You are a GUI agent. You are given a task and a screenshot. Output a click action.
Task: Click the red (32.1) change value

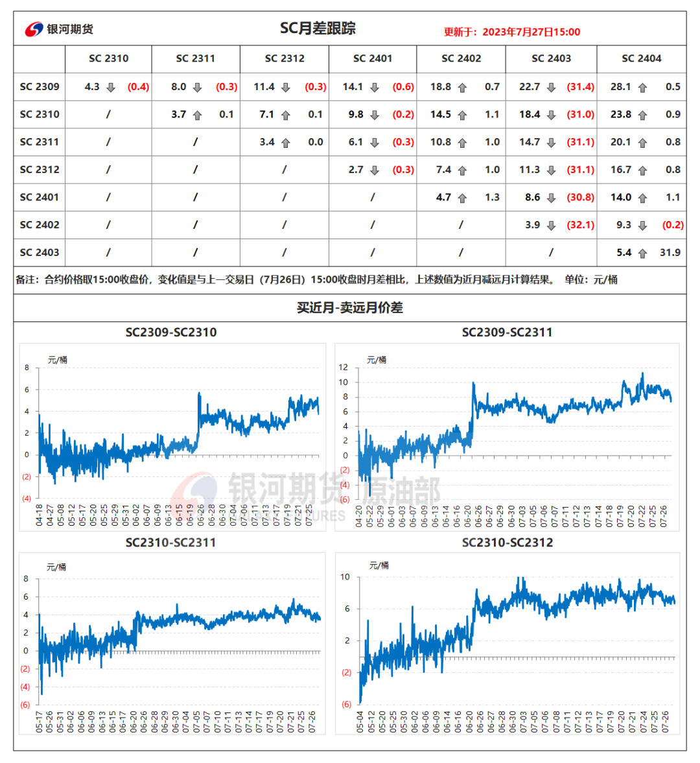click(x=580, y=226)
